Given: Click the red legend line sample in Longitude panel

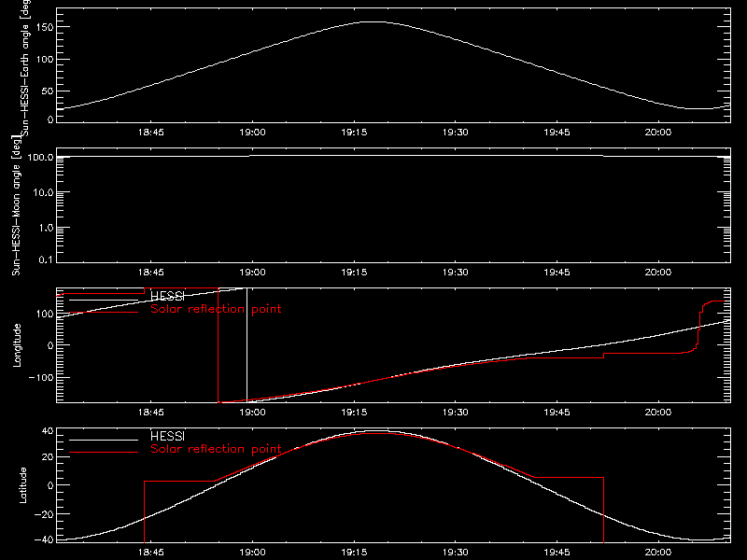Looking at the screenshot, I should 104,313.
